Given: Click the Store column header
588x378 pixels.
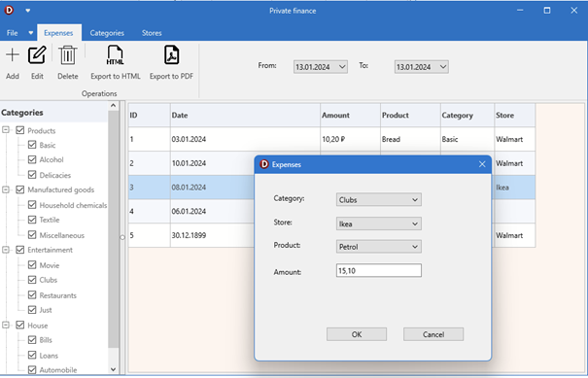Looking at the screenshot, I should pos(515,115).
